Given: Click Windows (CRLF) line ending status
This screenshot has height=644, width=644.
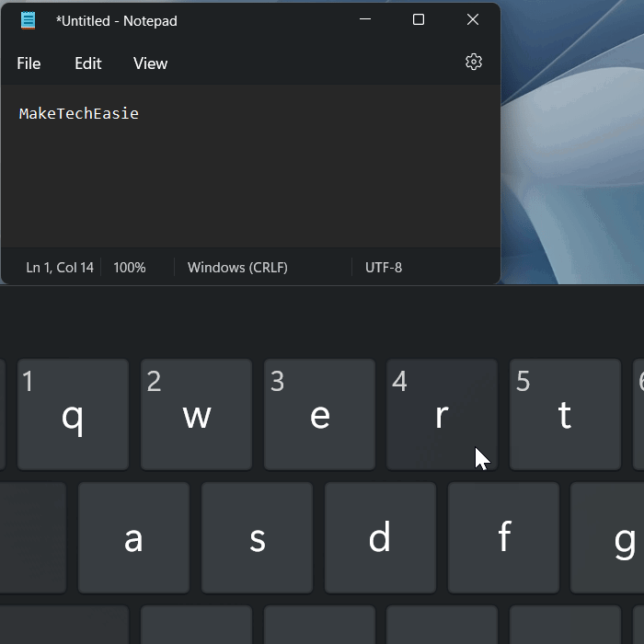Looking at the screenshot, I should click(237, 268).
